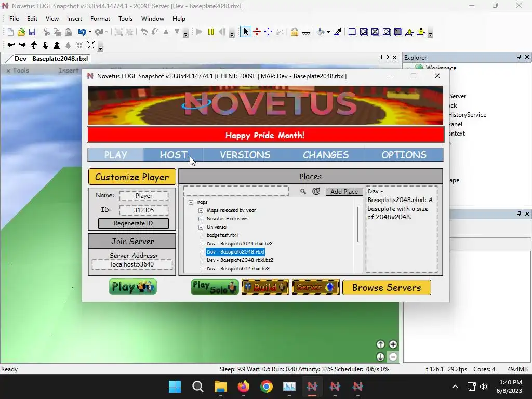Click the magnifier search icon in Places
Image resolution: width=532 pixels, height=399 pixels.
(303, 191)
